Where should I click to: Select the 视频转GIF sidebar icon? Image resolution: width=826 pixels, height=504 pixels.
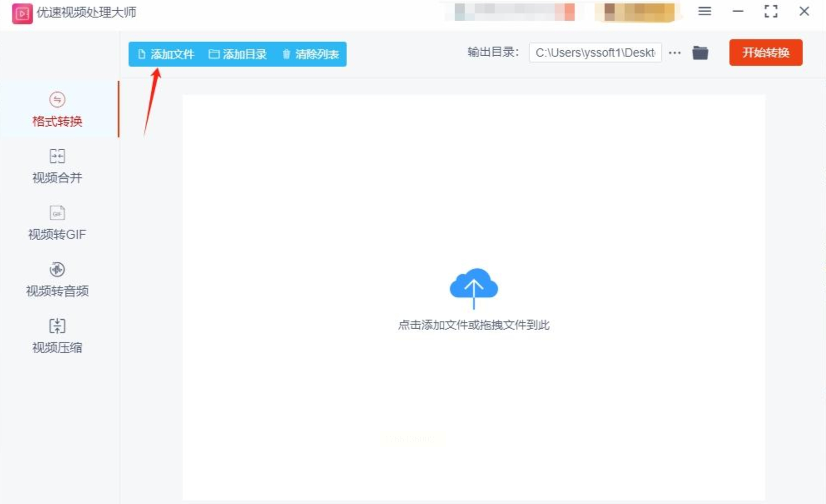(x=57, y=213)
